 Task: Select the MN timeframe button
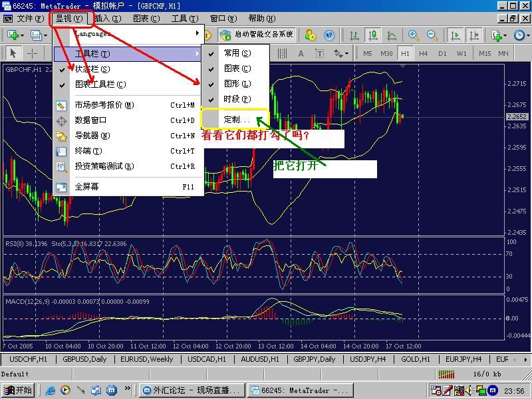pyautogui.click(x=503, y=53)
